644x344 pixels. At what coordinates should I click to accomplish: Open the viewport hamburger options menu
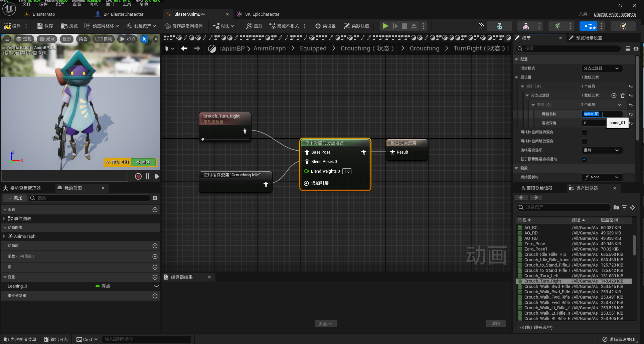tap(7, 39)
